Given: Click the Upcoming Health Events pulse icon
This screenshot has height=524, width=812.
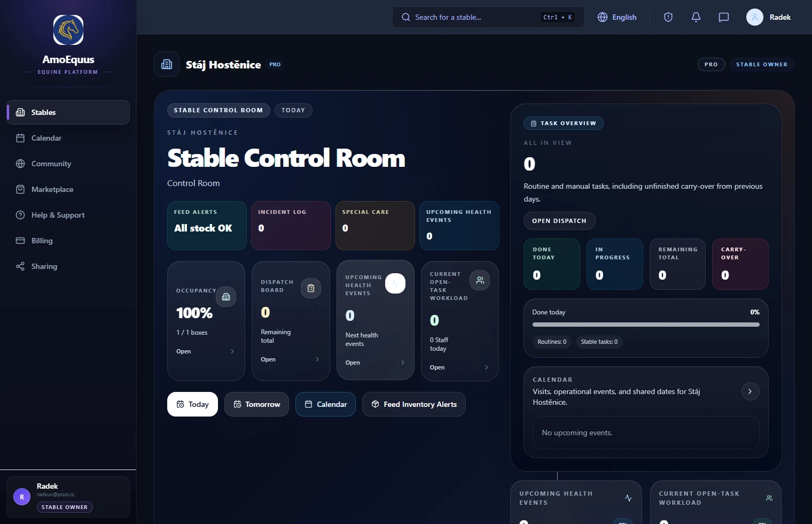Looking at the screenshot, I should click(395, 283).
